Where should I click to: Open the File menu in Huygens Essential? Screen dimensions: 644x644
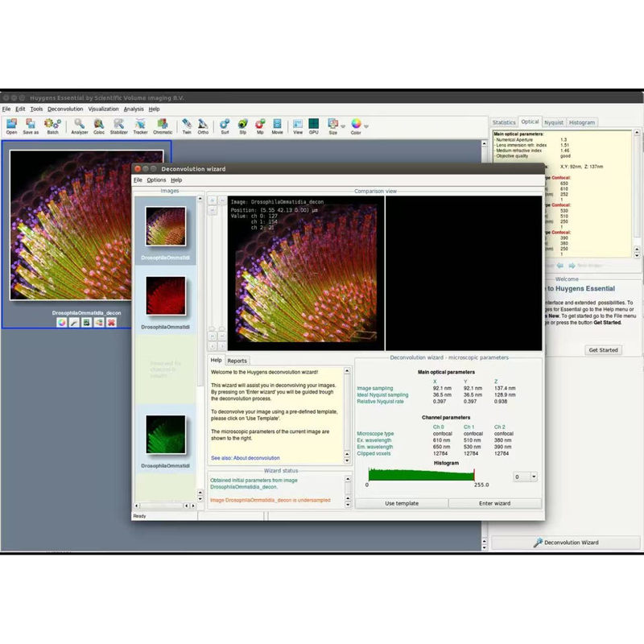6,109
